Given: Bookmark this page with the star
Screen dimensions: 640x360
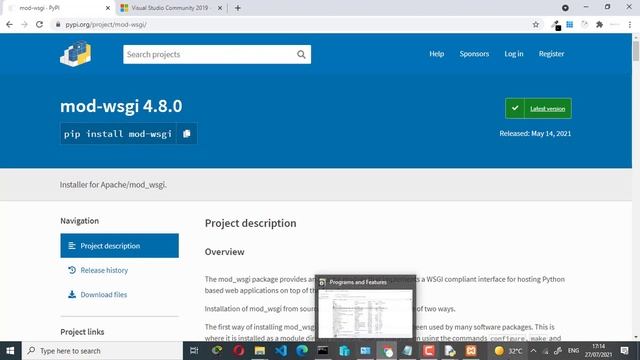Looking at the screenshot, I should tap(536, 24).
